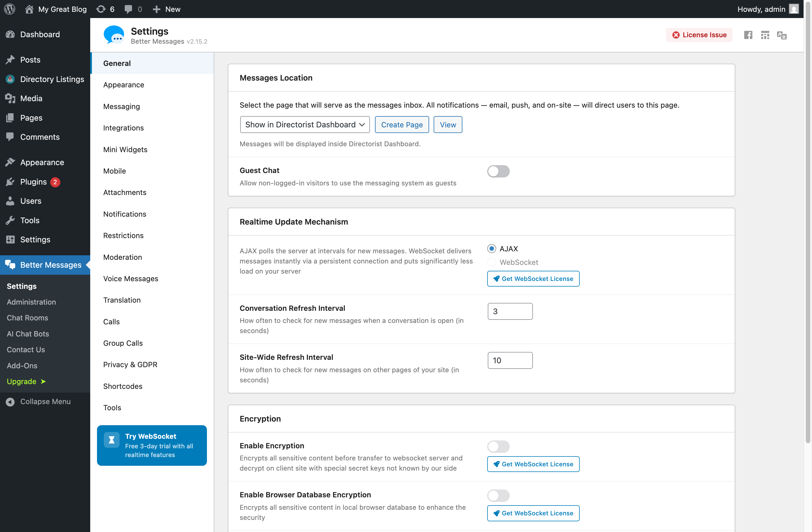Open the Appearance tab under Better Messages settings

(x=152, y=85)
